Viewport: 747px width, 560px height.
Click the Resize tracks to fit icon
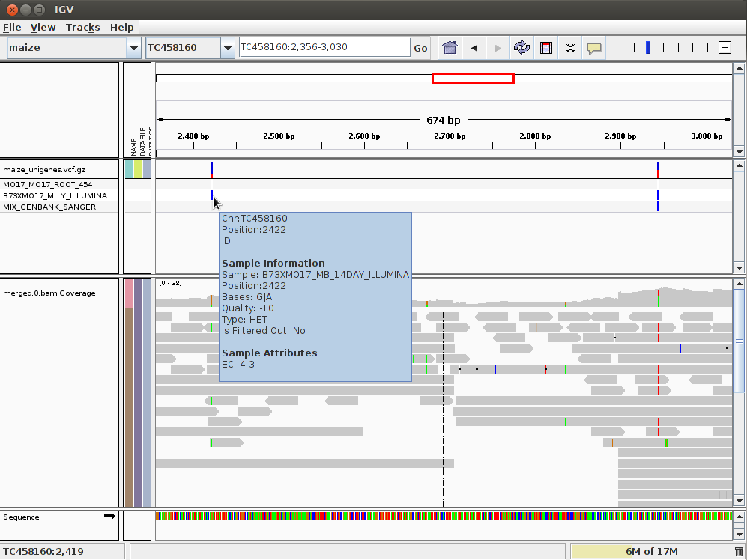pos(570,48)
